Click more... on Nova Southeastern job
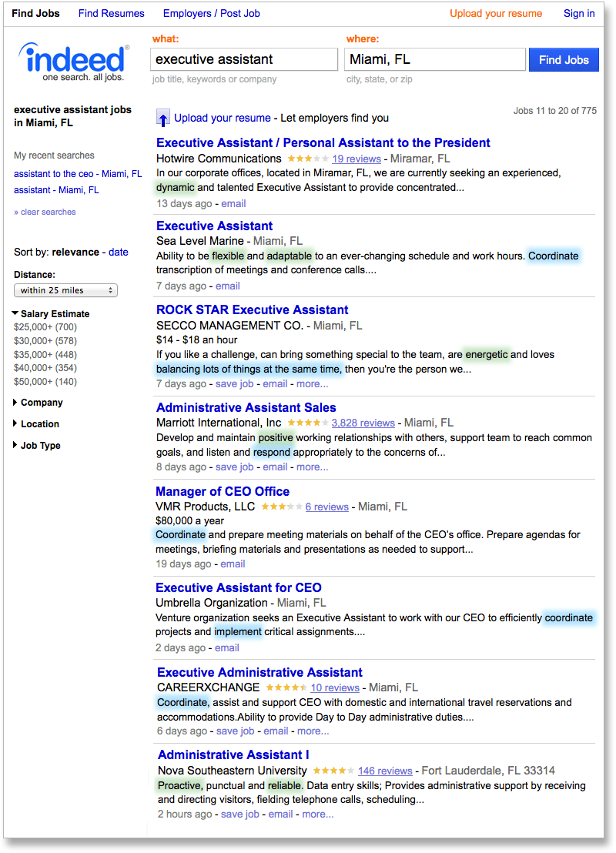Viewport: 616px width, 853px height. 318,815
